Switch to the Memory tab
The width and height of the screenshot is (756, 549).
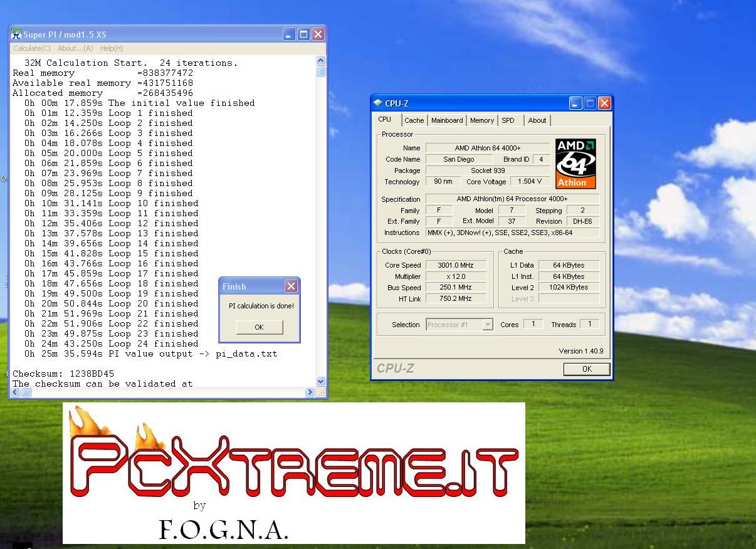pyautogui.click(x=482, y=120)
